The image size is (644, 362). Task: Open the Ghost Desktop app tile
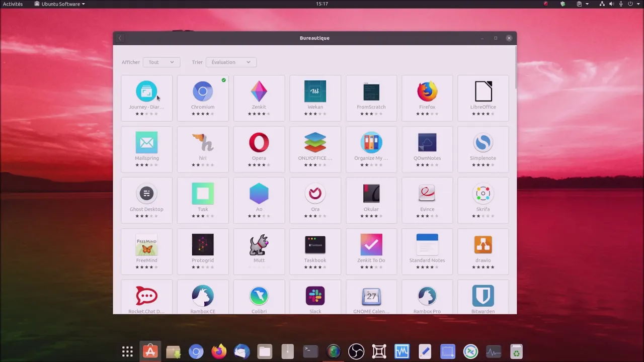(x=146, y=201)
